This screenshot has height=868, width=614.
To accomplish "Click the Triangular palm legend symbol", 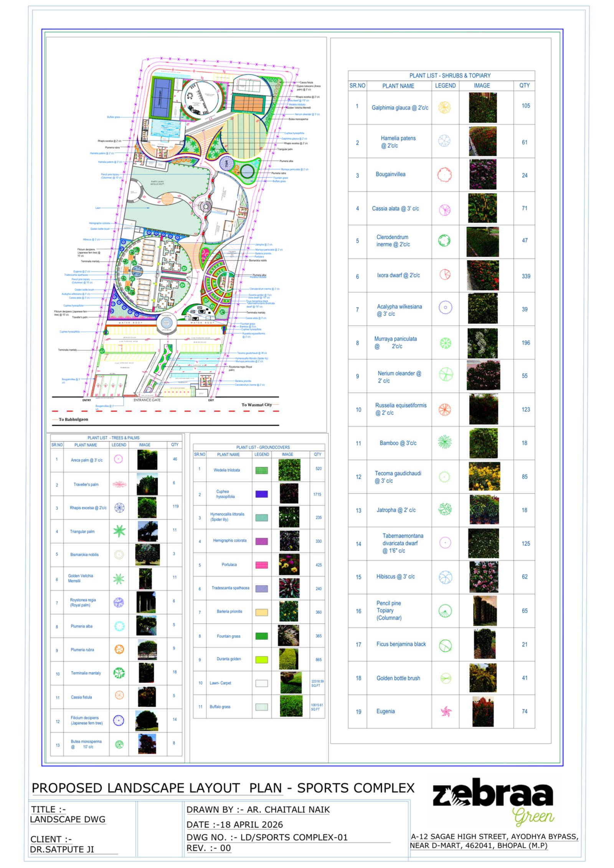I will [x=119, y=531].
